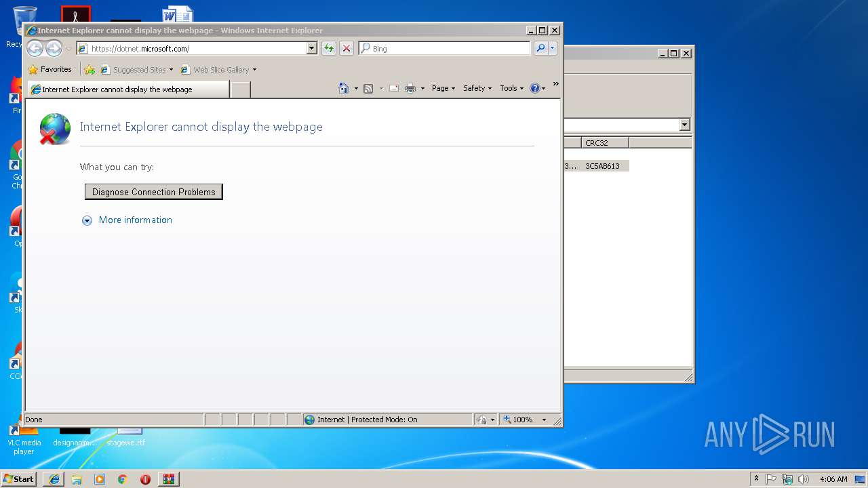
Task: Expand the Print options dropdown arrow
Action: click(x=422, y=88)
